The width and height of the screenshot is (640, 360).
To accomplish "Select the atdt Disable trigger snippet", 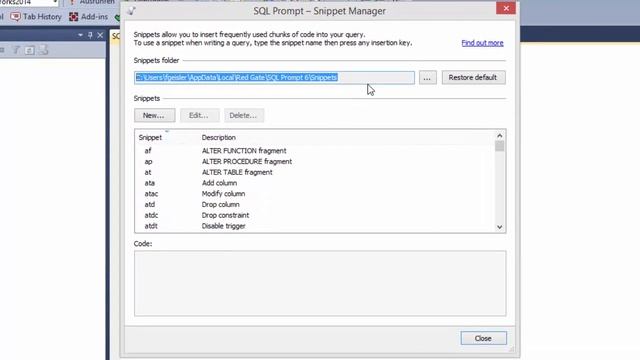I will pos(314,226).
